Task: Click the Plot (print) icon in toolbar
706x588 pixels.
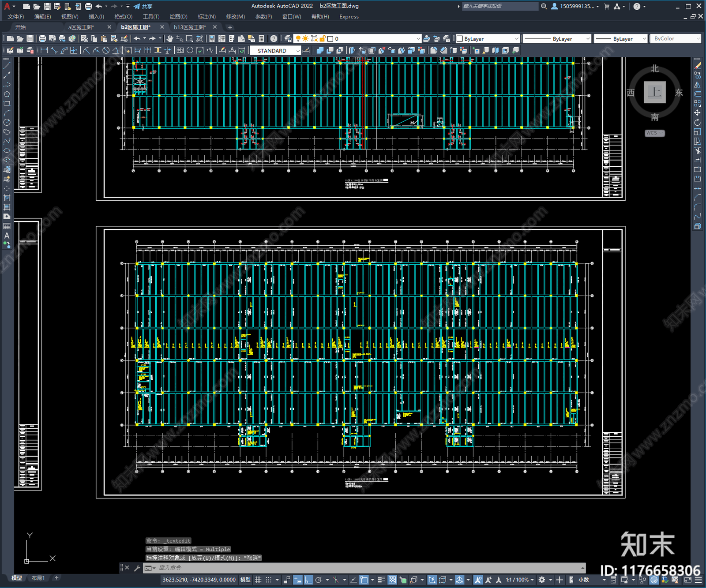Action: click(42, 39)
